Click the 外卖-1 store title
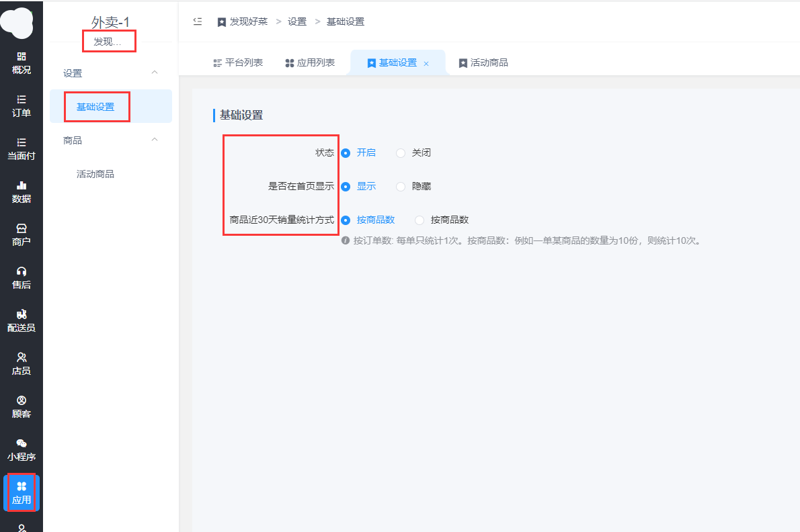Image resolution: width=800 pixels, height=532 pixels. tap(111, 22)
